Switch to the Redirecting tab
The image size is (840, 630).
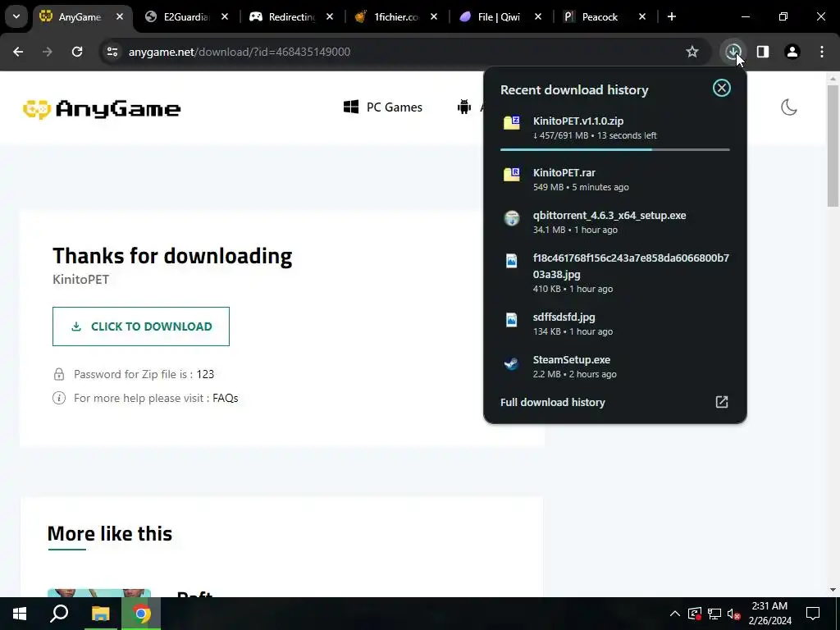point(291,16)
